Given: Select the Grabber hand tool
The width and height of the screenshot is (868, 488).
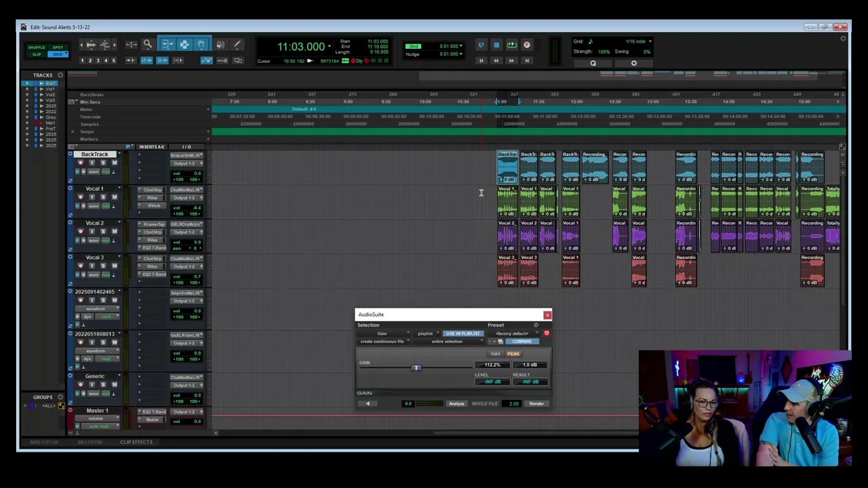Looking at the screenshot, I should pyautogui.click(x=201, y=45).
